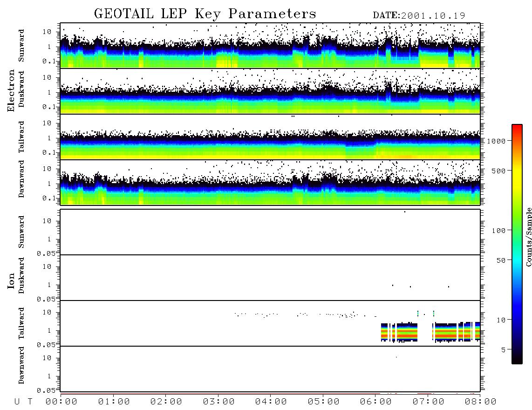Viewport: 532px width, 410px height.
Task: Click the Ion Tailward red-orange flux band
Action: click(431, 332)
